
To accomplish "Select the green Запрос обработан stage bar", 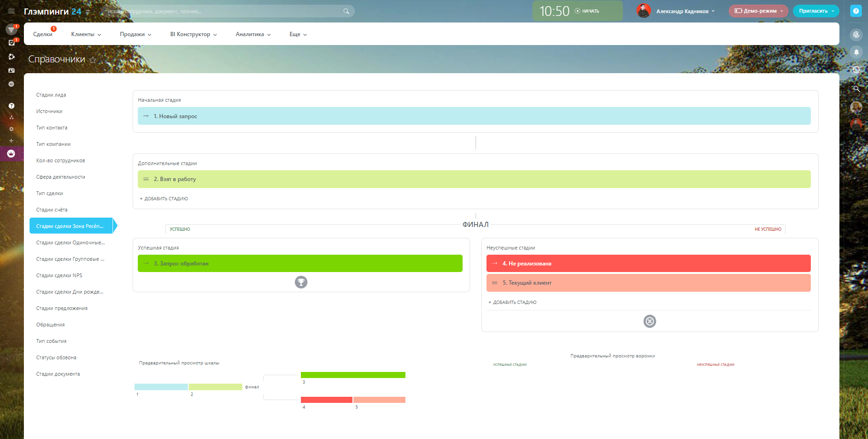I will 300,264.
